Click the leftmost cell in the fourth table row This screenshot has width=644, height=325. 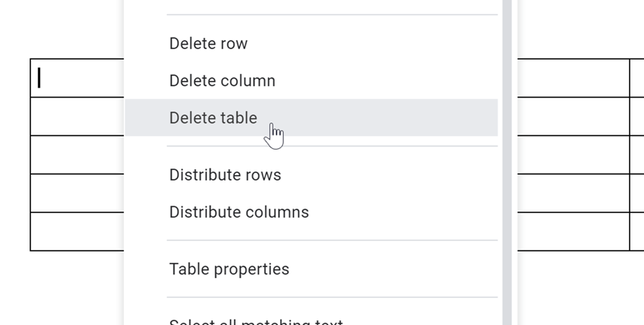pos(77,193)
